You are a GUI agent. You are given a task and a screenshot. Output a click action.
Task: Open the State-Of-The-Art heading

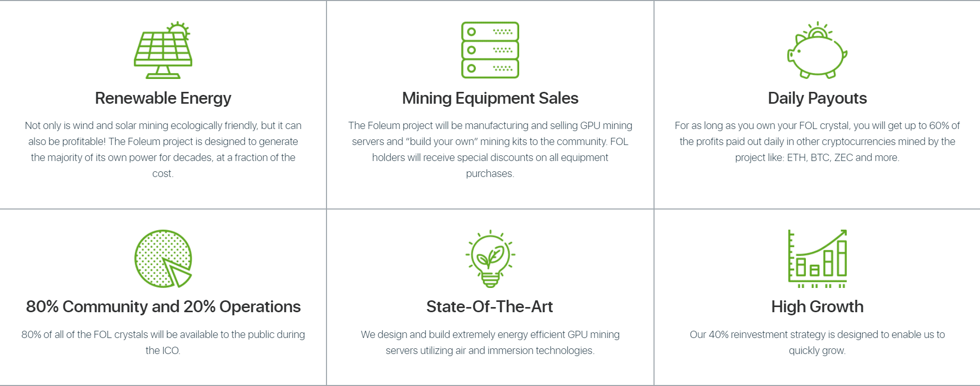point(490,307)
